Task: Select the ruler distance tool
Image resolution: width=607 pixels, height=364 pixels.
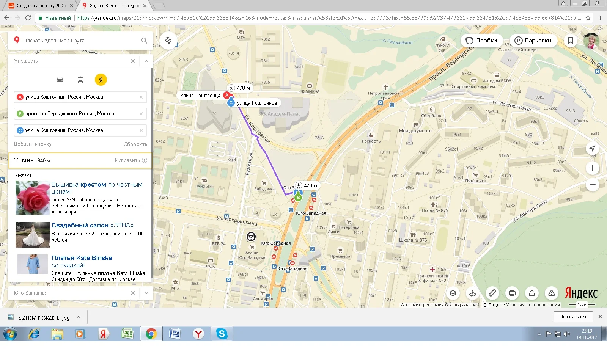Action: (492, 293)
